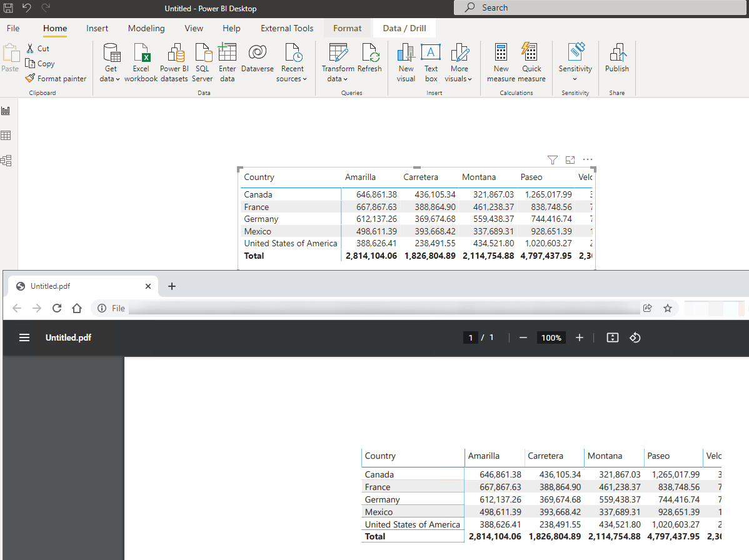This screenshot has height=560, width=749.
Task: Switch to Report view in left sidebar
Action: [x=6, y=111]
